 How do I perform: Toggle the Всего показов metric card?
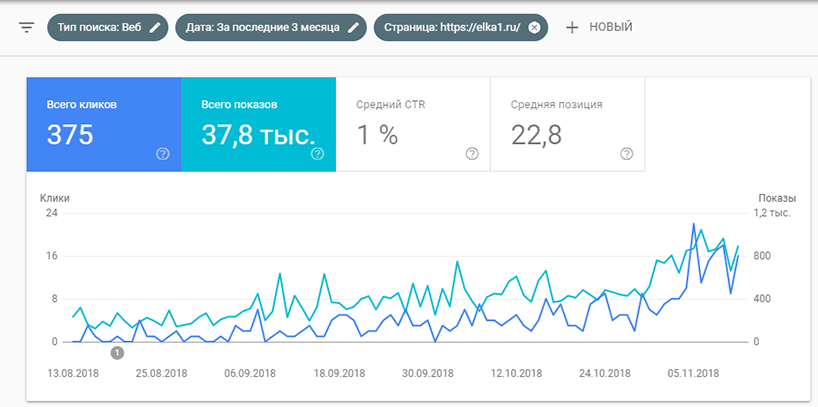click(x=258, y=124)
